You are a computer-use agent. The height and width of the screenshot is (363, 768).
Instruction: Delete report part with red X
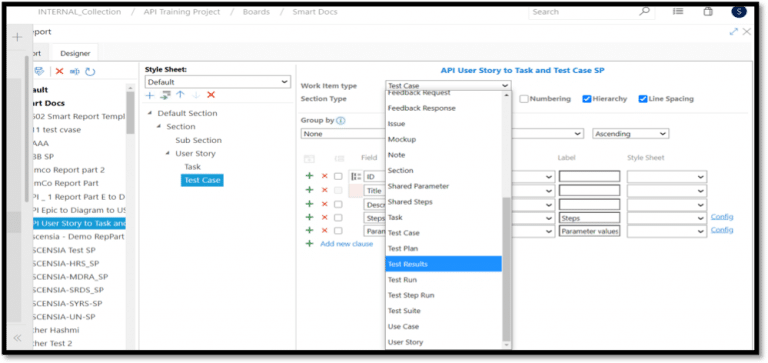tap(60, 72)
